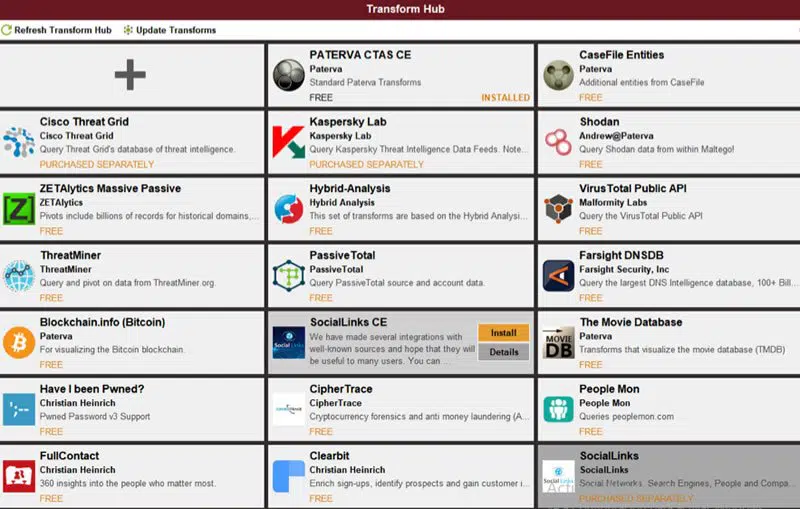Click The Movie Database title
Viewport: 800px width, 509px height.
[631, 322]
